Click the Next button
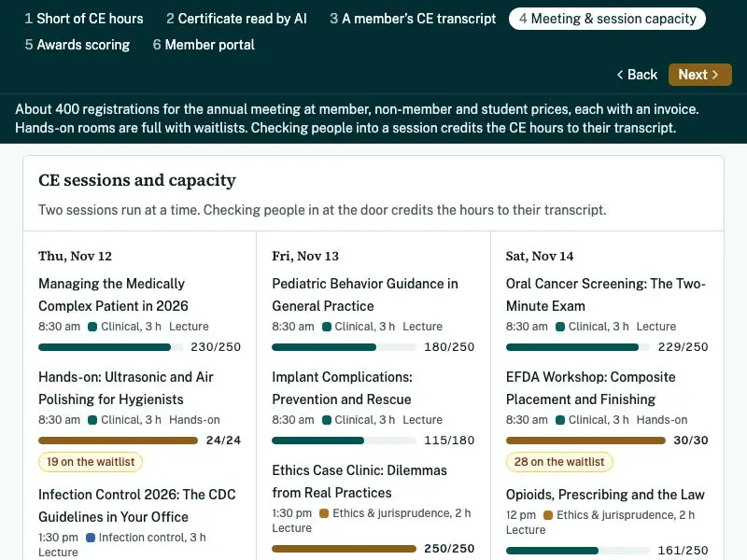Screen dimensions: 747x560 pyautogui.click(x=699, y=75)
